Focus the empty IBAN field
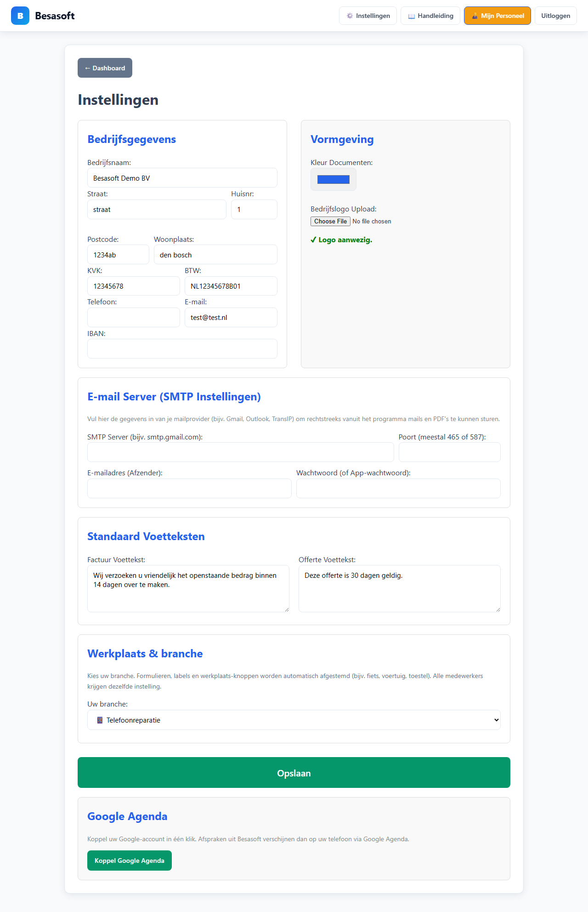 click(x=182, y=348)
